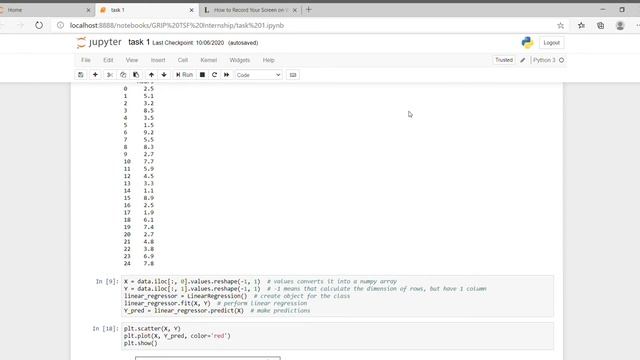Click the In [10] prompt label
The image size is (640, 360).
pyautogui.click(x=105, y=329)
